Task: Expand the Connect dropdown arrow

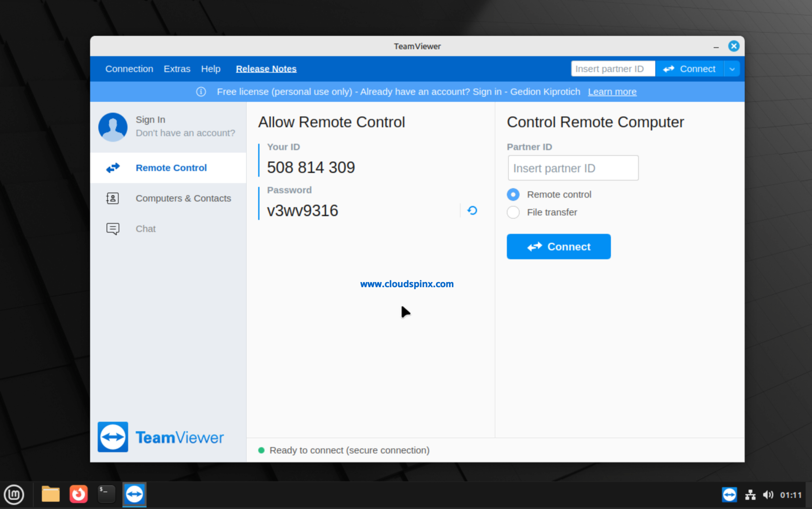Action: click(732, 68)
